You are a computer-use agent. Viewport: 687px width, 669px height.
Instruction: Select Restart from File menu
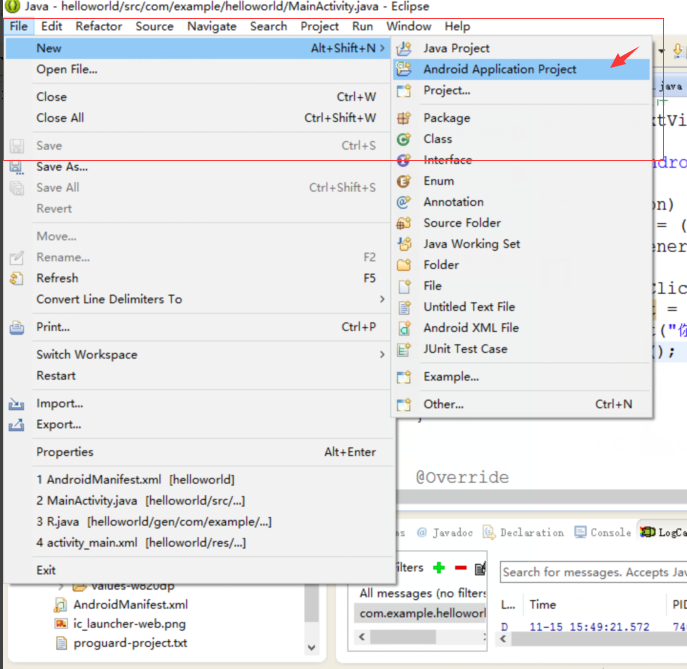(x=198, y=375)
